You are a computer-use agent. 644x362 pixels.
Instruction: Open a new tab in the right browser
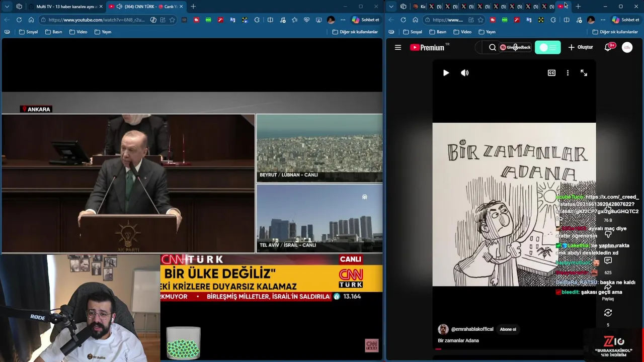pyautogui.click(x=578, y=7)
